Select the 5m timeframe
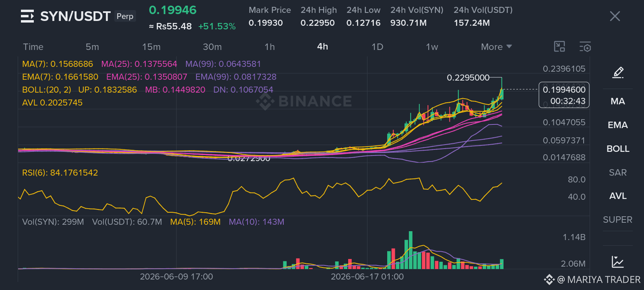 (x=92, y=47)
